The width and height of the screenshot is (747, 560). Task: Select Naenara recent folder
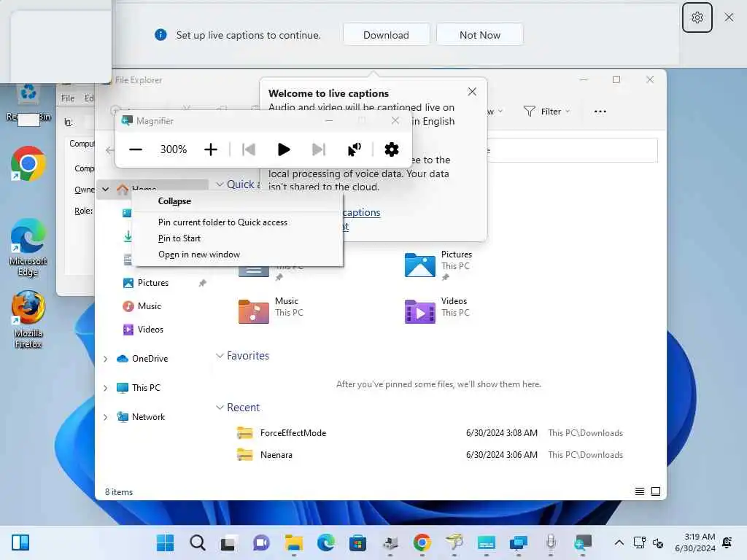click(x=276, y=455)
